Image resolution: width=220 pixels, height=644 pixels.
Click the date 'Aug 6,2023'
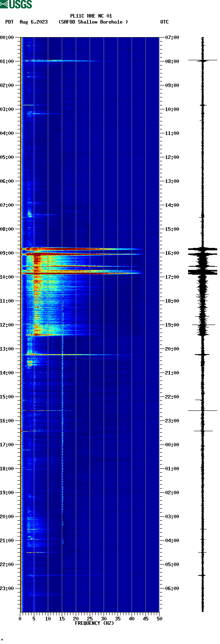click(33, 22)
